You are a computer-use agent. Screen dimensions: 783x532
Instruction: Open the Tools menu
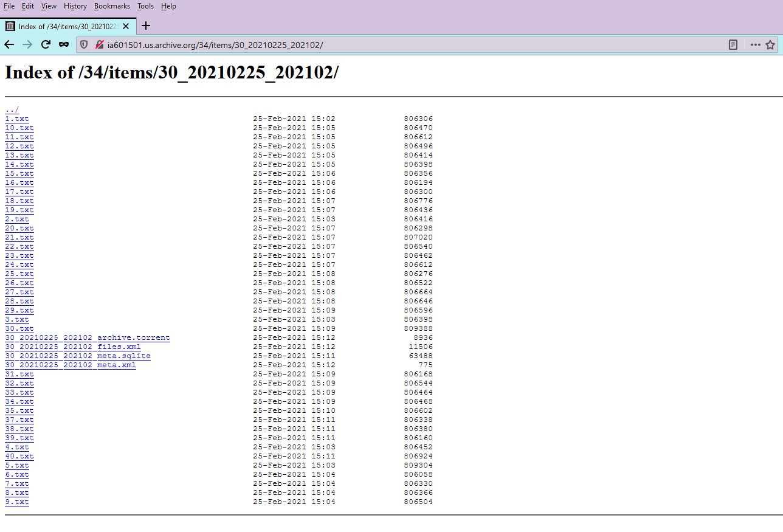(145, 6)
